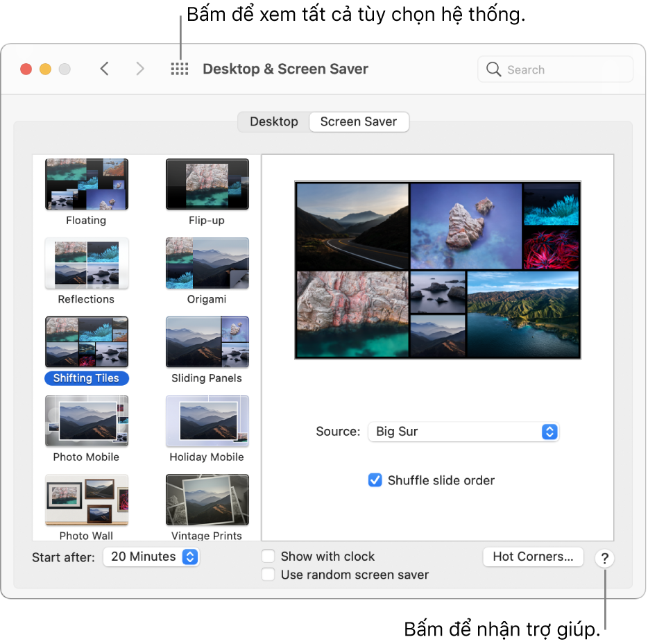648x644 pixels.
Task: Select the Holiday Mobile thumbnail
Action: (x=207, y=421)
